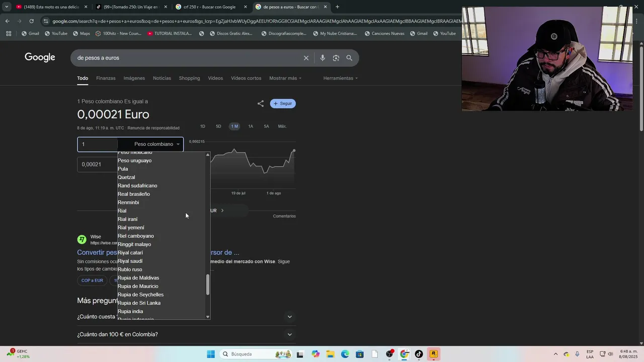
Task: Switch to the Imágenes tab
Action: [134, 78]
